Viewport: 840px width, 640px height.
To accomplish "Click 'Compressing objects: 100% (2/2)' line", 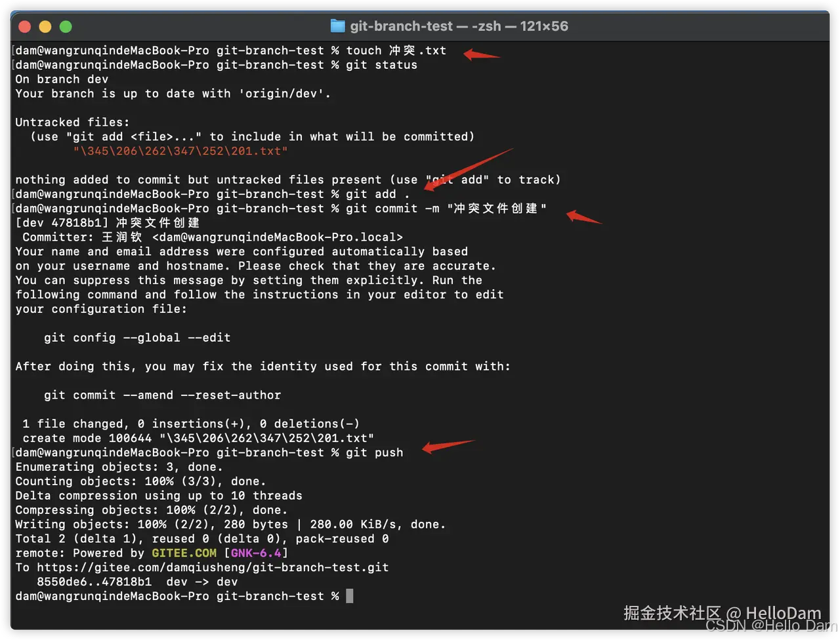I will [x=151, y=511].
